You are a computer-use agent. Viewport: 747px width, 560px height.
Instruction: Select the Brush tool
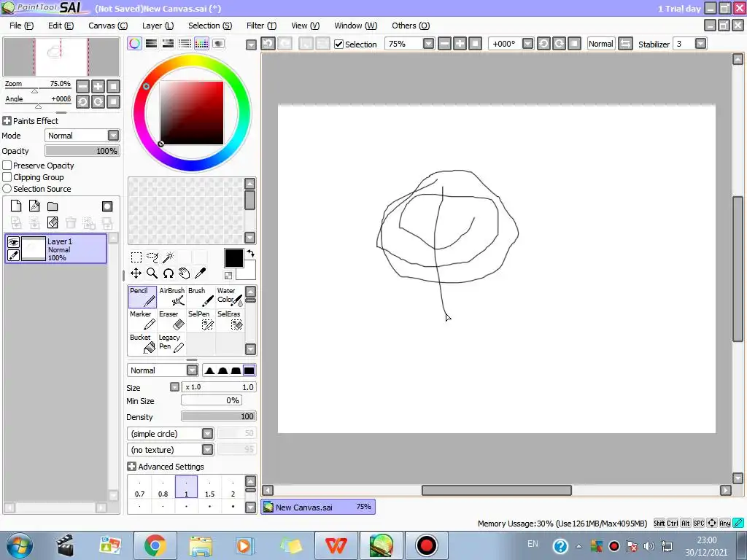(x=201, y=297)
